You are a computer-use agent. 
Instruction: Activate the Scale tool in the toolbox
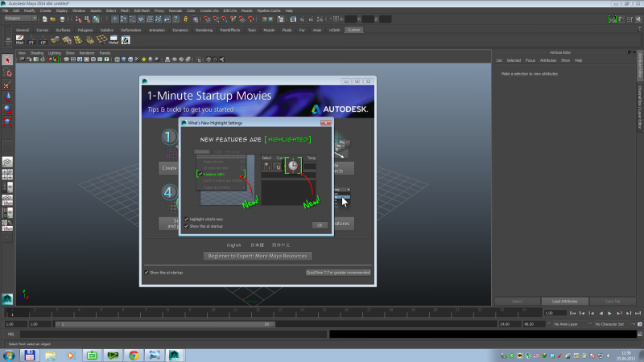point(7,121)
